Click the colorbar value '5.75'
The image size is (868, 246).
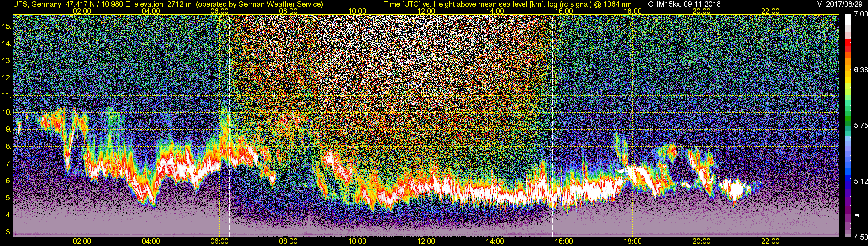pos(860,126)
